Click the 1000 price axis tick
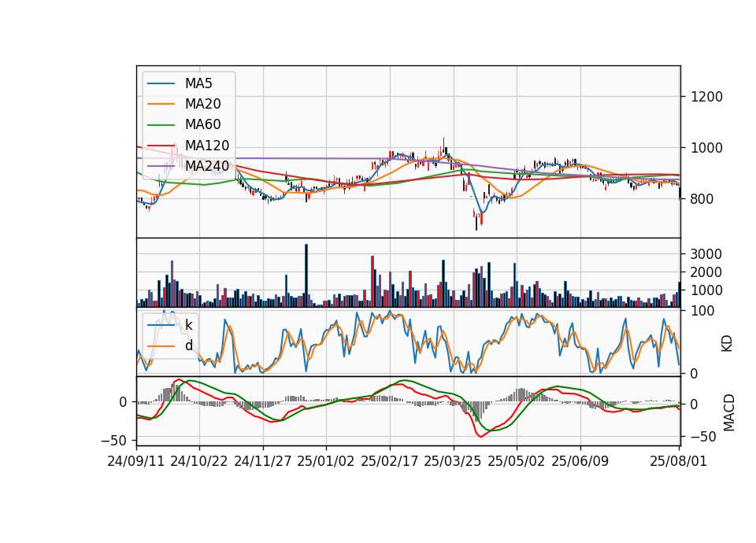756x543 pixels. click(x=706, y=148)
